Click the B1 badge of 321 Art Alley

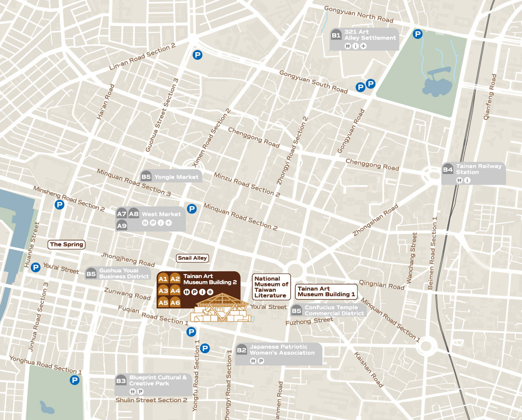coord(336,35)
